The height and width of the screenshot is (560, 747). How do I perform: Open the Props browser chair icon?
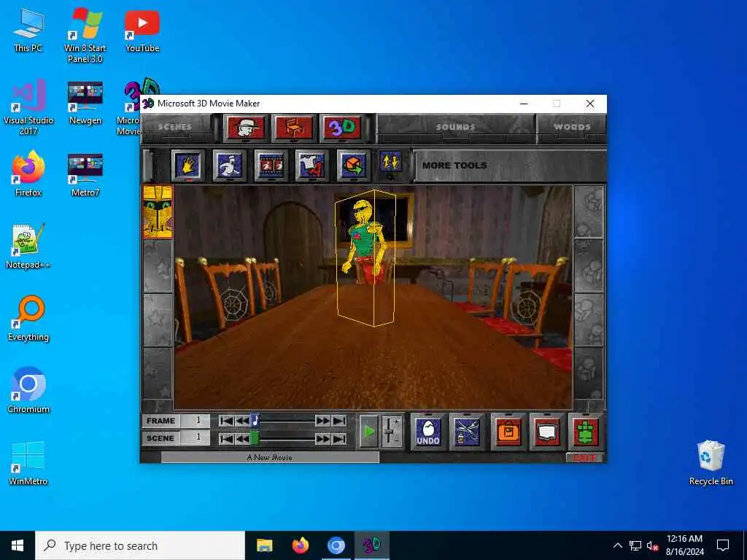click(x=294, y=128)
